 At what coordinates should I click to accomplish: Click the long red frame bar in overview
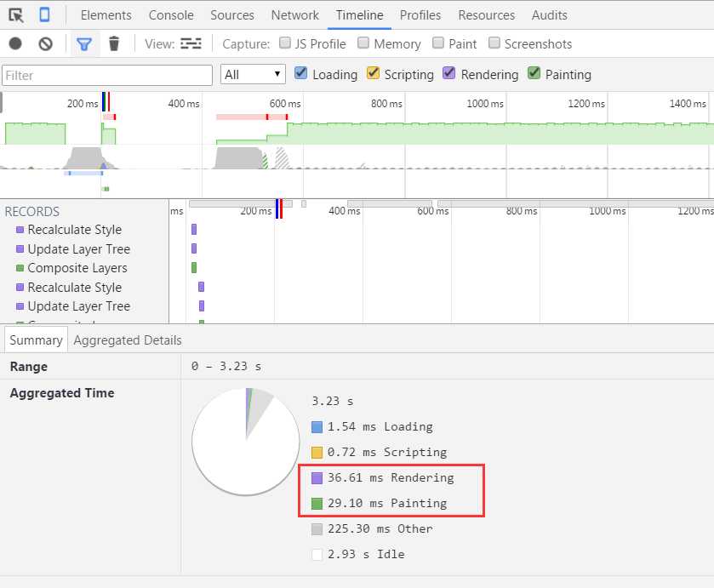pos(252,117)
